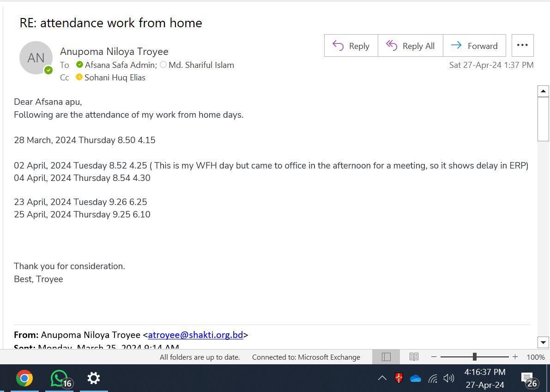This screenshot has width=550, height=392.
Task: Open Settings gear in taskbar
Action: point(94,378)
